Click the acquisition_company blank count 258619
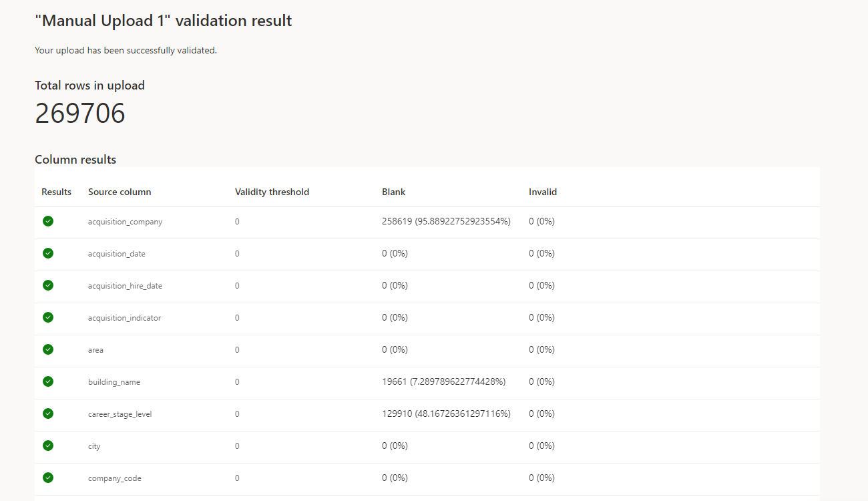This screenshot has height=501, width=868. pos(397,222)
